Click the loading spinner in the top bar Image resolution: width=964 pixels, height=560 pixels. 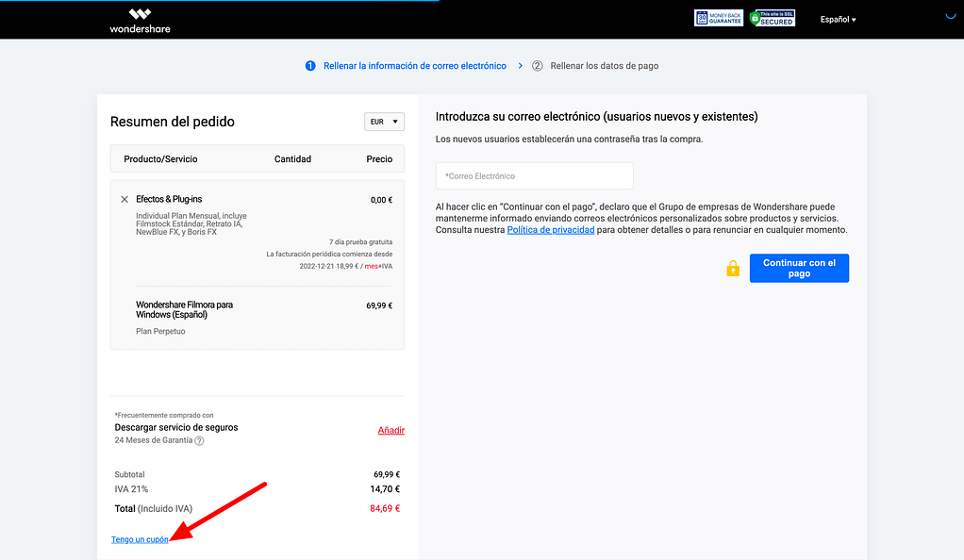click(x=951, y=16)
